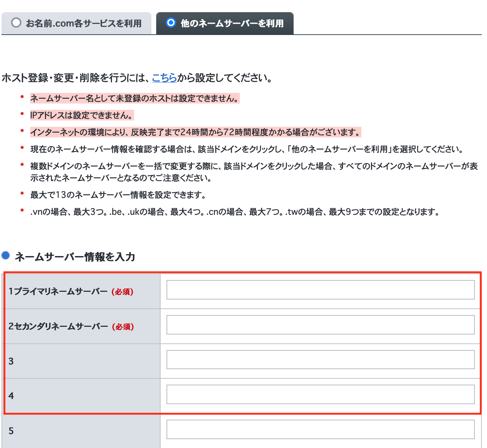Viewport: 487px width, 448px height.
Task: Click the .vnの場合、最大3つ note
Action: click(235, 212)
